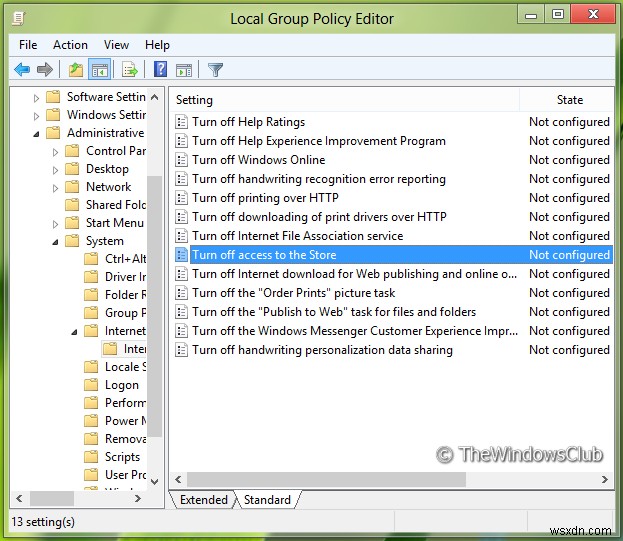623x541 pixels.
Task: Select Turn off Help Experience Improvement Program
Action: [x=319, y=141]
